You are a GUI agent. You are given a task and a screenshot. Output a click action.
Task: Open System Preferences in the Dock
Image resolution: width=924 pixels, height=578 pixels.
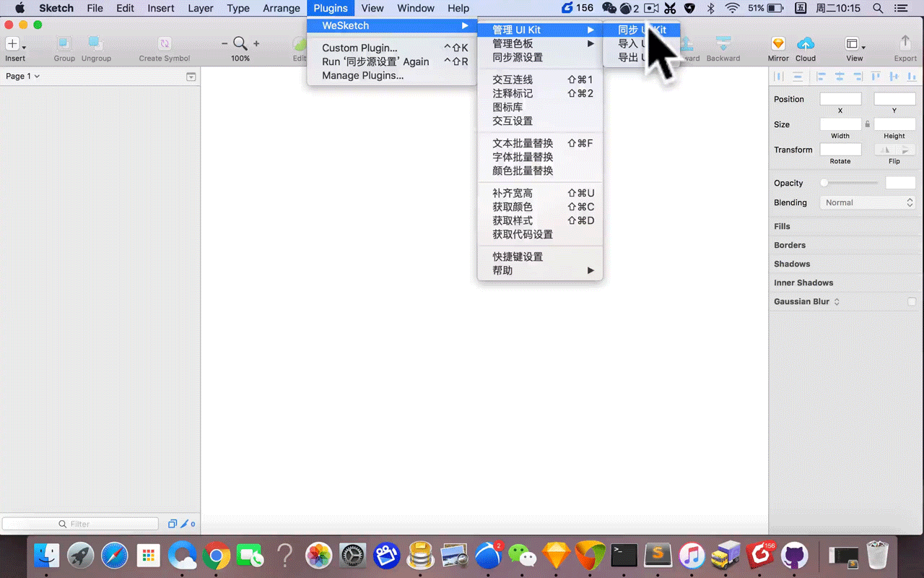click(353, 556)
